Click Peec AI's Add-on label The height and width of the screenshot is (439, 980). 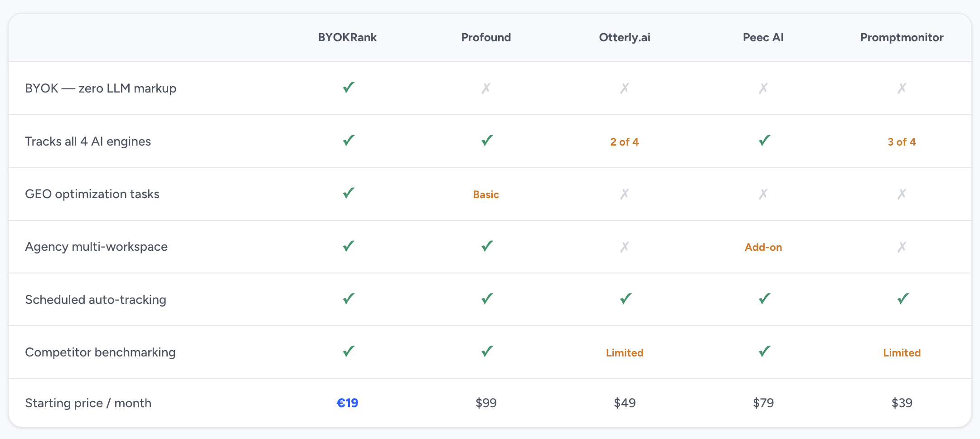[763, 247]
